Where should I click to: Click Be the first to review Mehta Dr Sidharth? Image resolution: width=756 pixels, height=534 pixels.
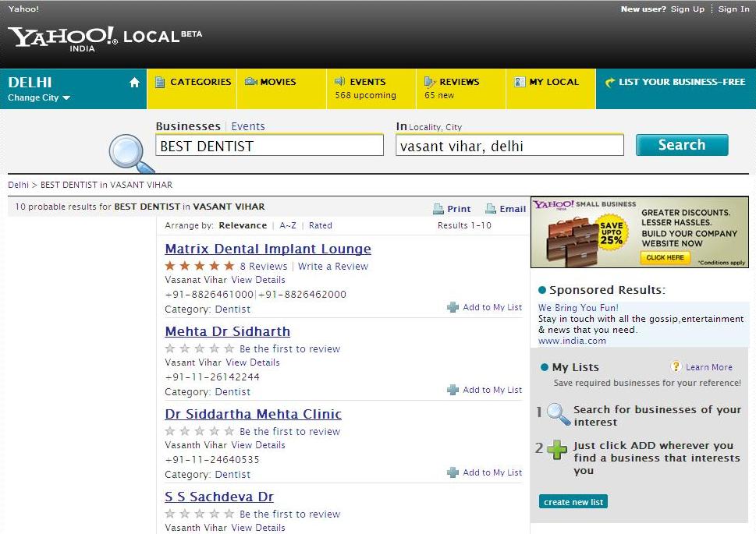tap(289, 349)
